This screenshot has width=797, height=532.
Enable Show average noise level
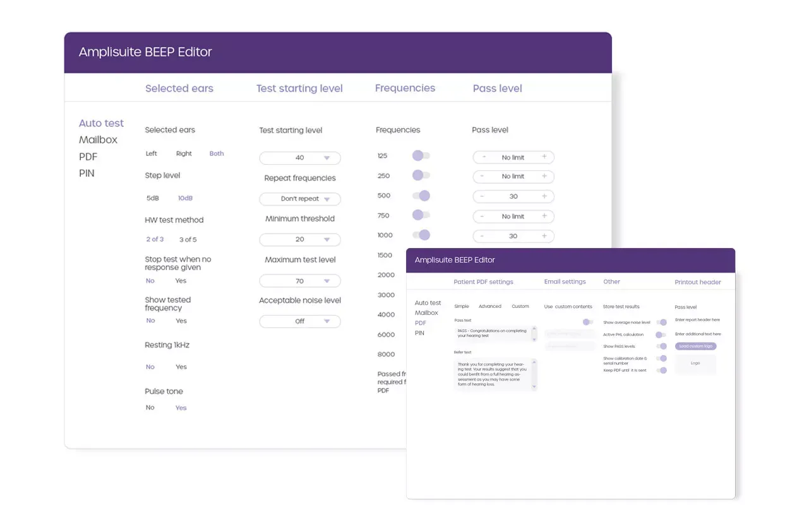[661, 322]
